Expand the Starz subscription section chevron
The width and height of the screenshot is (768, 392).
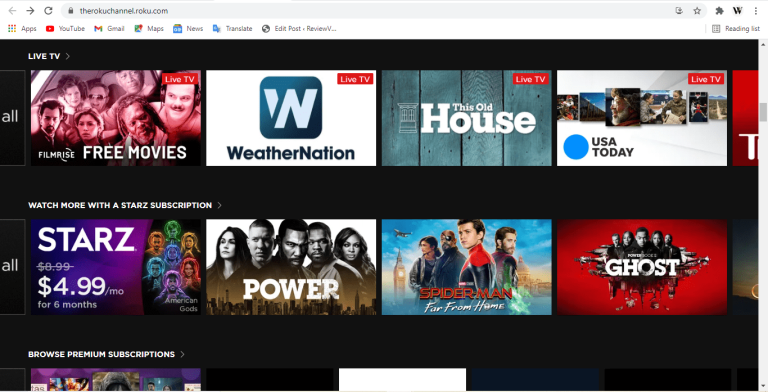click(219, 205)
